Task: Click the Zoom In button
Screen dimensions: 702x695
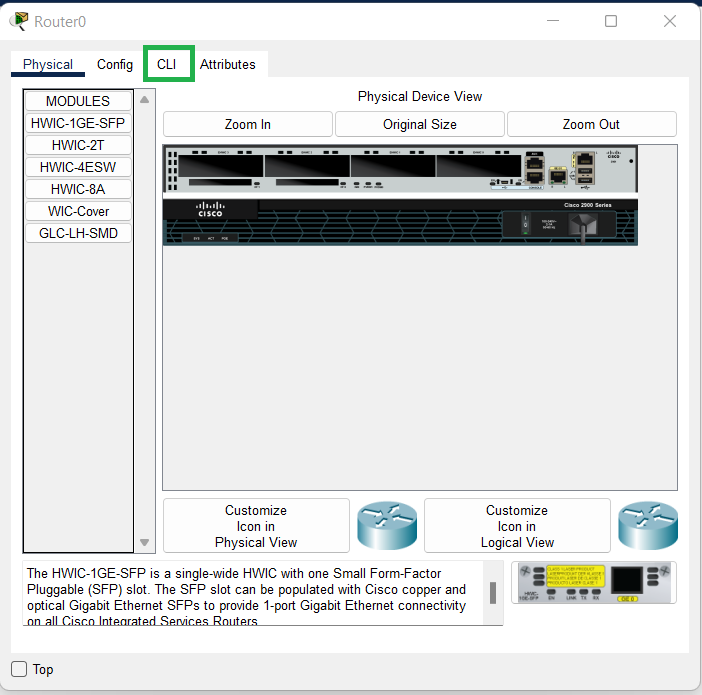Action: (248, 124)
